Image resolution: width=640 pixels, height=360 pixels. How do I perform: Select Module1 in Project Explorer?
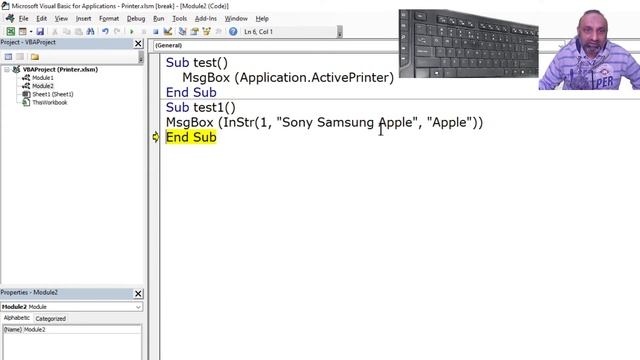point(43,78)
